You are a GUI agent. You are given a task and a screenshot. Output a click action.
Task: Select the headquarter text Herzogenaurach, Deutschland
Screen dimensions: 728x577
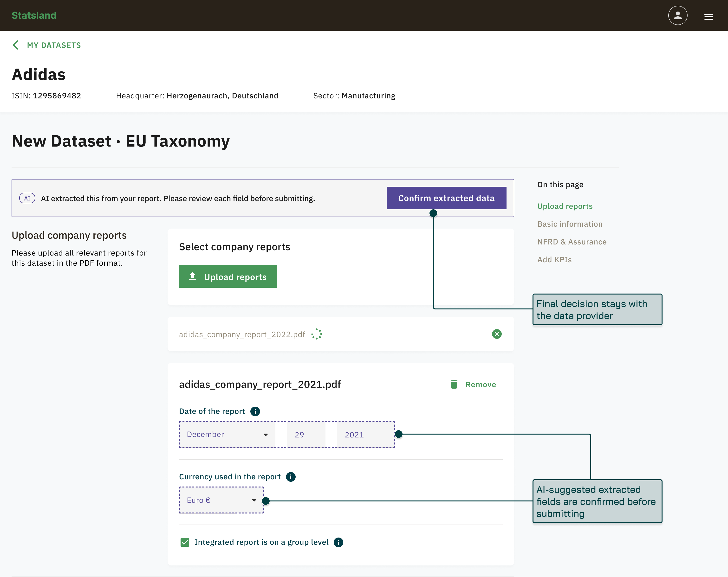point(222,96)
